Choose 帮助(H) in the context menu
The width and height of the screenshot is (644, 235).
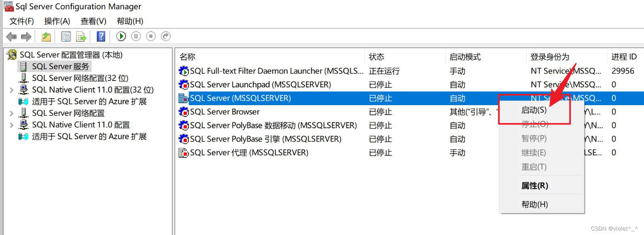click(535, 204)
